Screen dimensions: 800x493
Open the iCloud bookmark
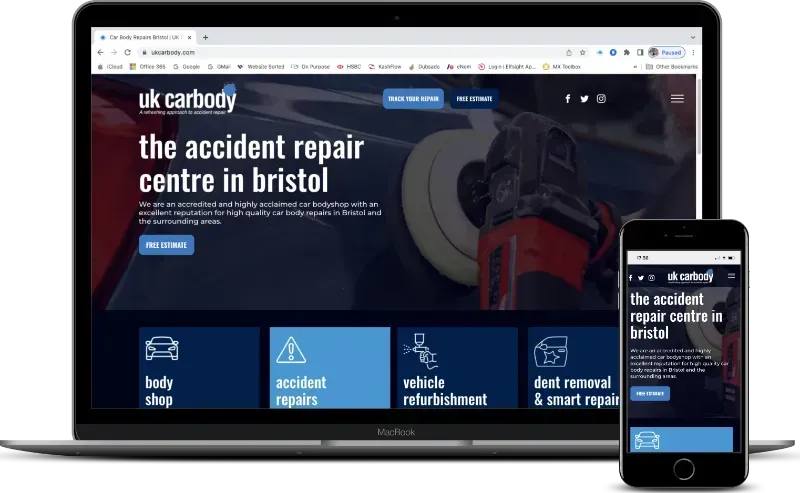pos(110,66)
